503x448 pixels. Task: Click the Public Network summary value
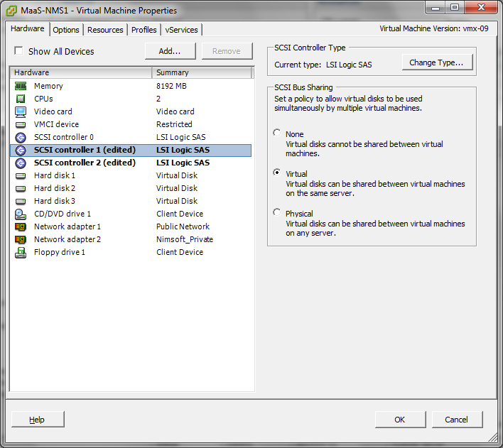[x=183, y=226]
